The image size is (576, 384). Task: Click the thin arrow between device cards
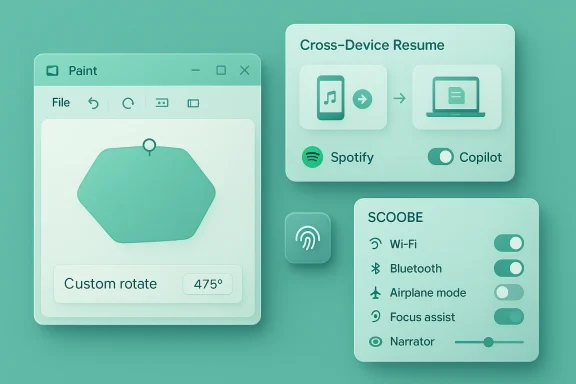(x=399, y=98)
